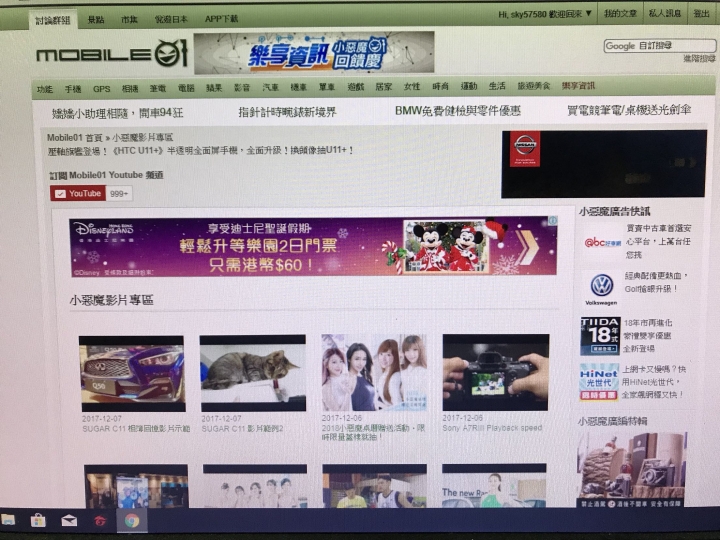720x540 pixels.
Task: Click the Volkswagen logo ad
Action: point(601,289)
